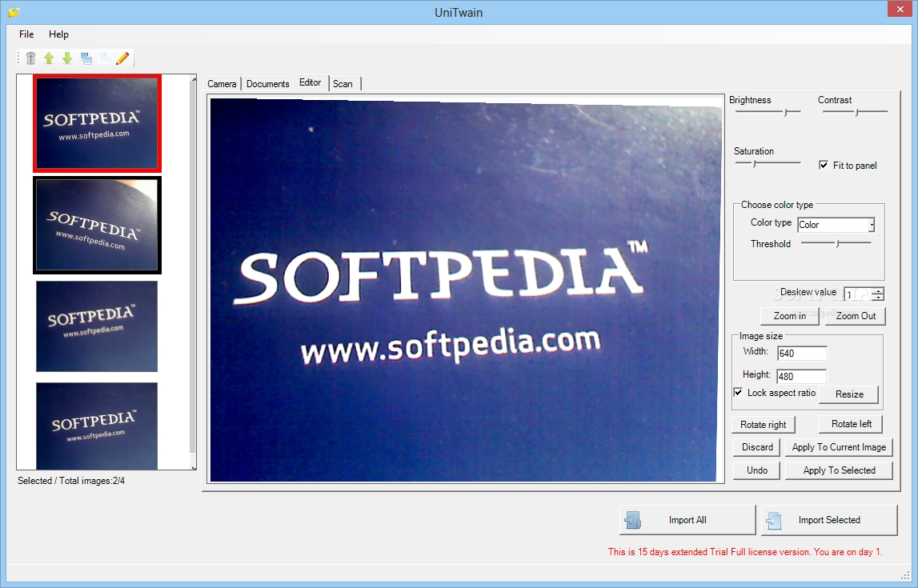Image resolution: width=918 pixels, height=588 pixels.
Task: Click the Rotate right button
Action: tap(763, 425)
